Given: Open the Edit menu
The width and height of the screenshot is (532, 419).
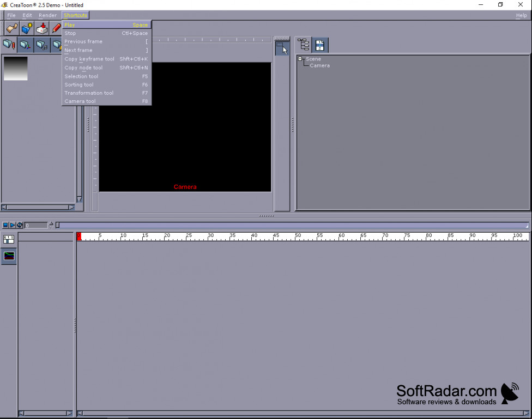Looking at the screenshot, I should (x=27, y=15).
